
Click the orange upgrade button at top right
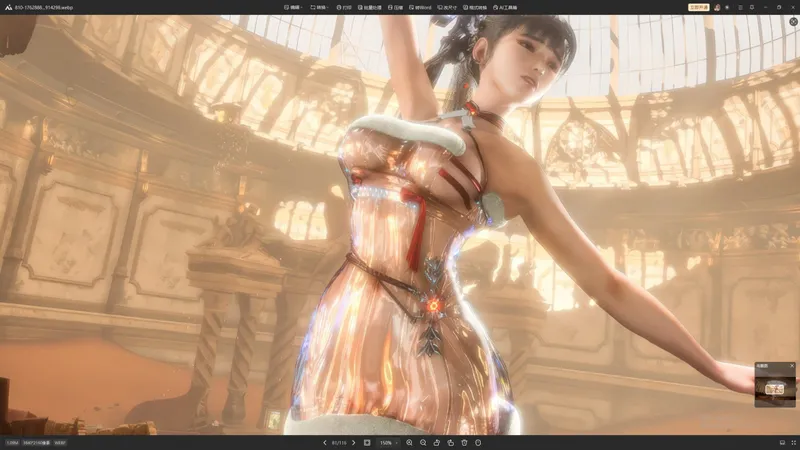tap(699, 7)
